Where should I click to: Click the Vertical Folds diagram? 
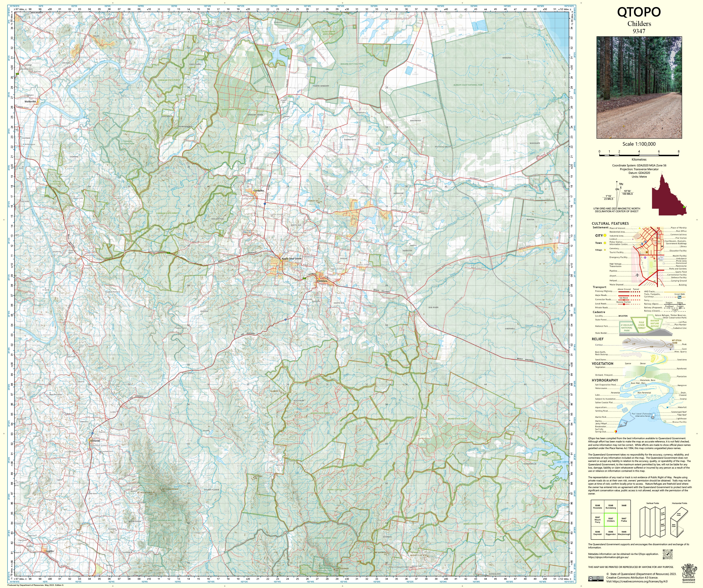(652, 522)
